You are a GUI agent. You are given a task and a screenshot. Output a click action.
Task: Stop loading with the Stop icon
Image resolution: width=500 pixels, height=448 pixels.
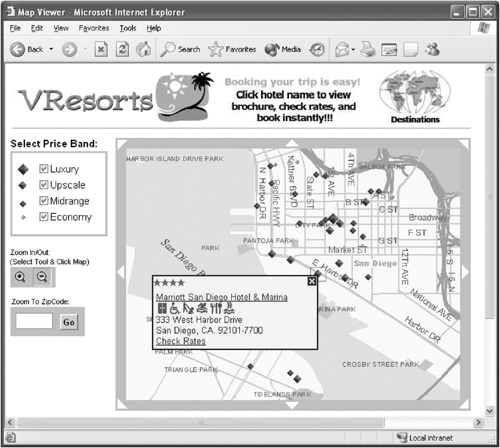pyautogui.click(x=101, y=49)
